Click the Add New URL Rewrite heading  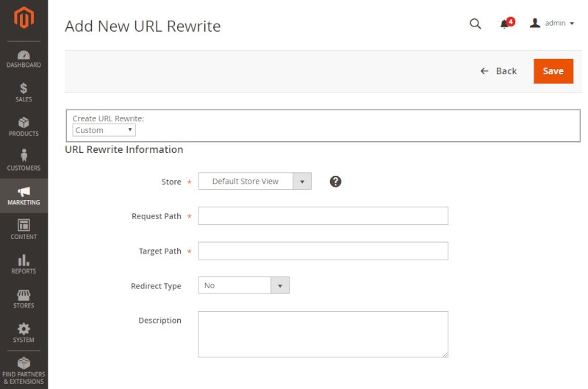(x=143, y=26)
